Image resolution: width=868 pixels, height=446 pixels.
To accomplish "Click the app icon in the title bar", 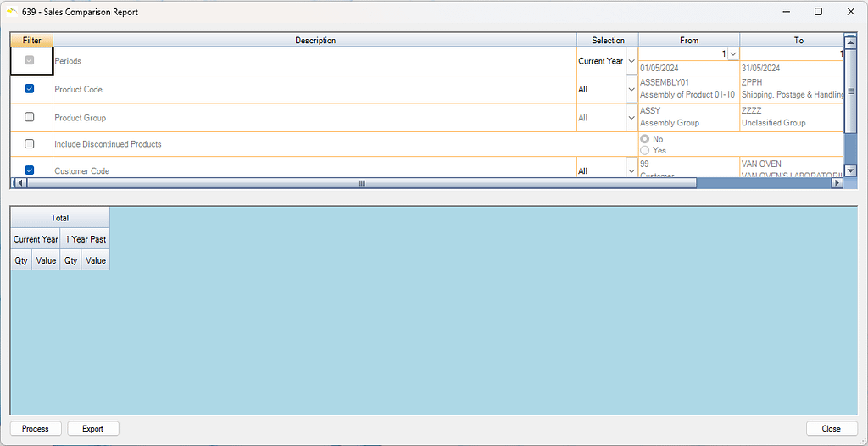I will (12, 12).
